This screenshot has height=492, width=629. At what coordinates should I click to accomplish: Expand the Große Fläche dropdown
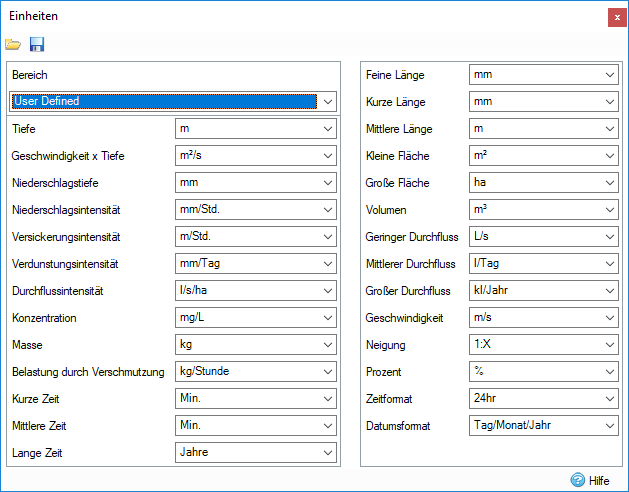pos(610,183)
